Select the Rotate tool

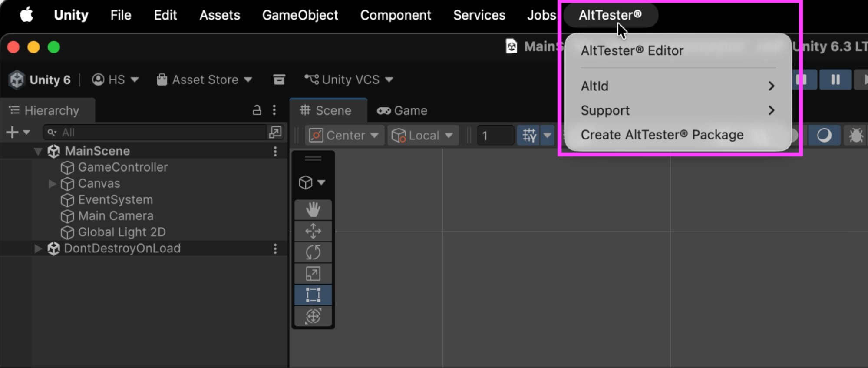pos(313,252)
